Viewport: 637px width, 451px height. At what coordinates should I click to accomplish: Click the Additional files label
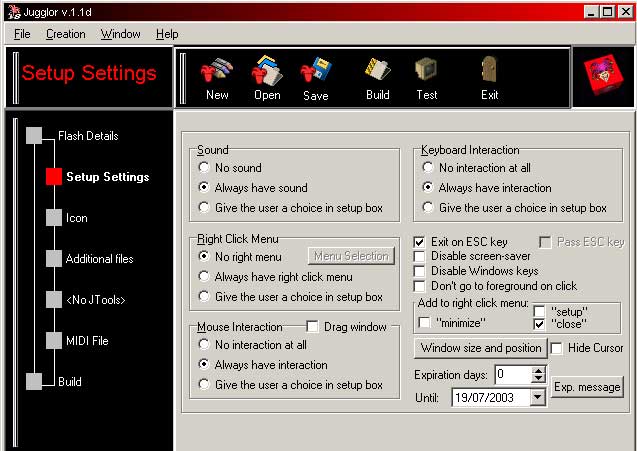(x=100, y=259)
